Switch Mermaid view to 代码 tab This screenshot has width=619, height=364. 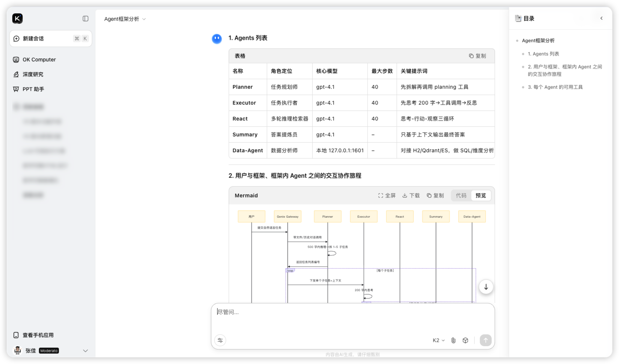(461, 195)
